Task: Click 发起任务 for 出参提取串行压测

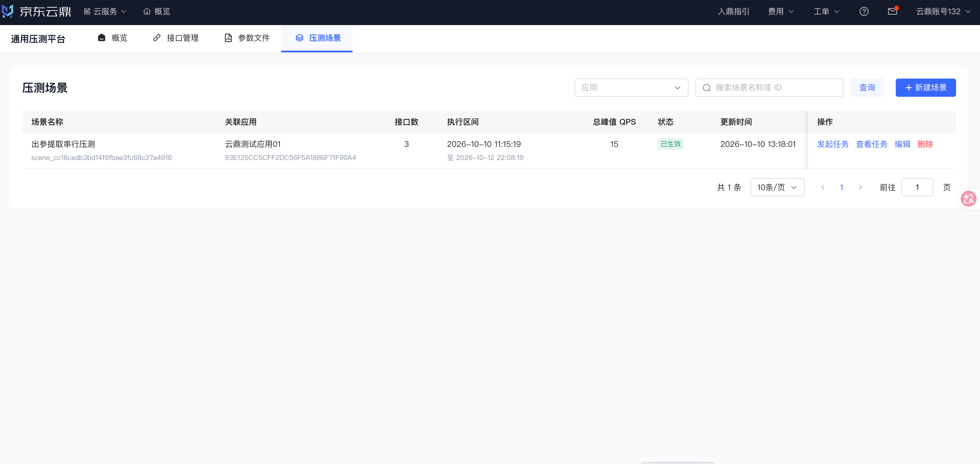Action: 833,144
